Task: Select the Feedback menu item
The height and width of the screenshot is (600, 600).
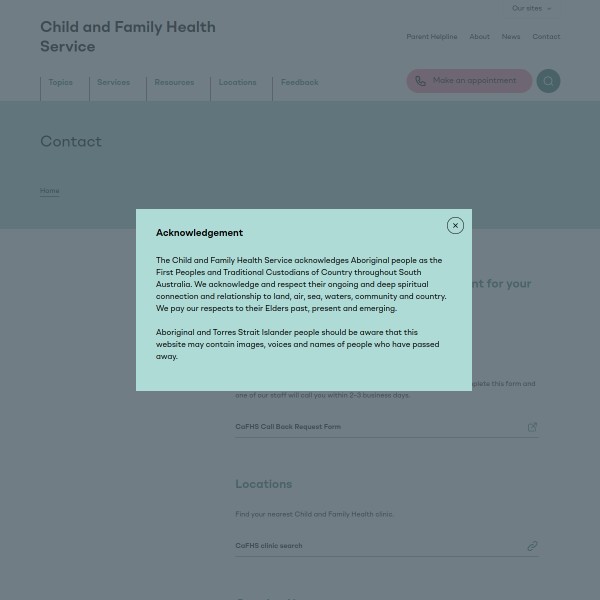Action: [299, 83]
